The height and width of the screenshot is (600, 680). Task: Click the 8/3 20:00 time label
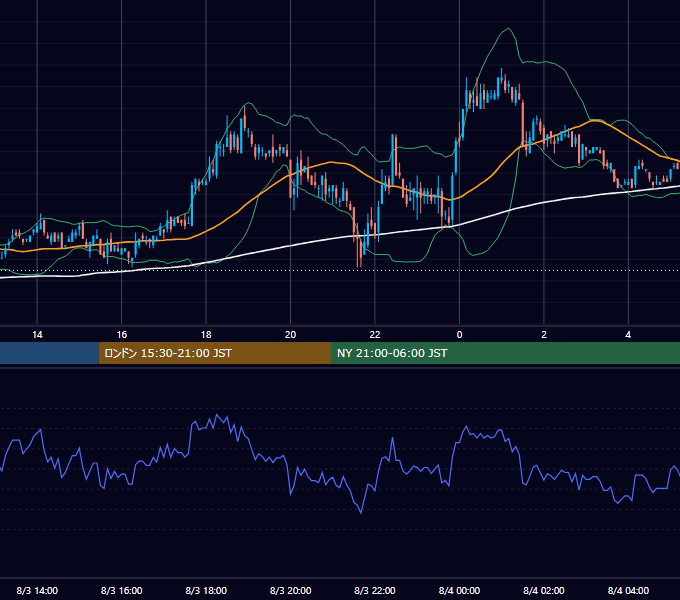tap(291, 590)
